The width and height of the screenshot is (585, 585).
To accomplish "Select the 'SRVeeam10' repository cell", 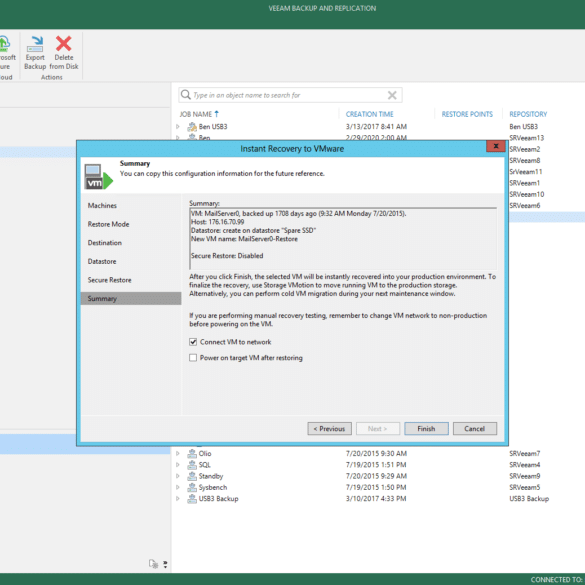I will 526,194.
